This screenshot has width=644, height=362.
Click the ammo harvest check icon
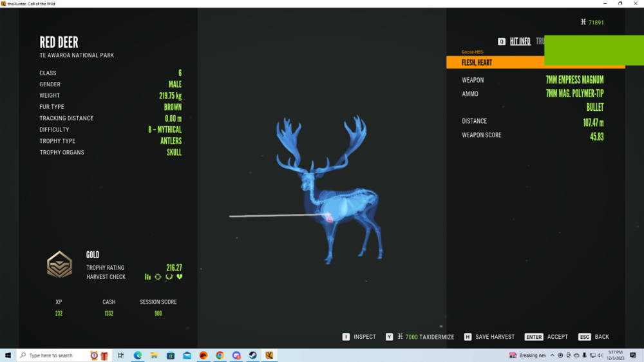147,277
